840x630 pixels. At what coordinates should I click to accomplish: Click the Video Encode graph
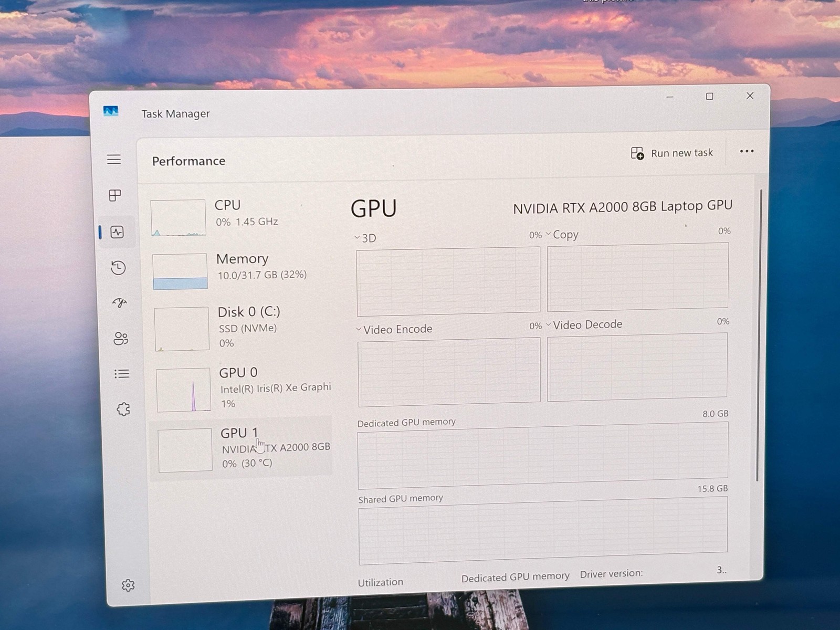click(x=449, y=372)
